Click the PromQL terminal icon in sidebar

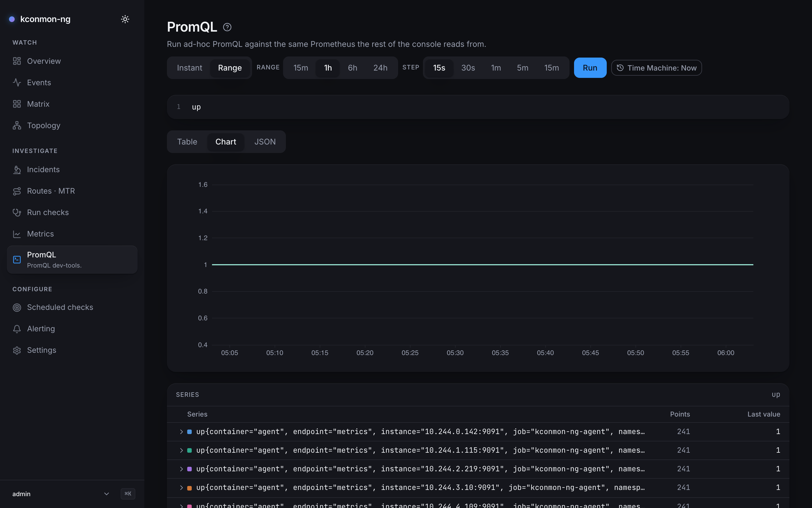point(17,260)
